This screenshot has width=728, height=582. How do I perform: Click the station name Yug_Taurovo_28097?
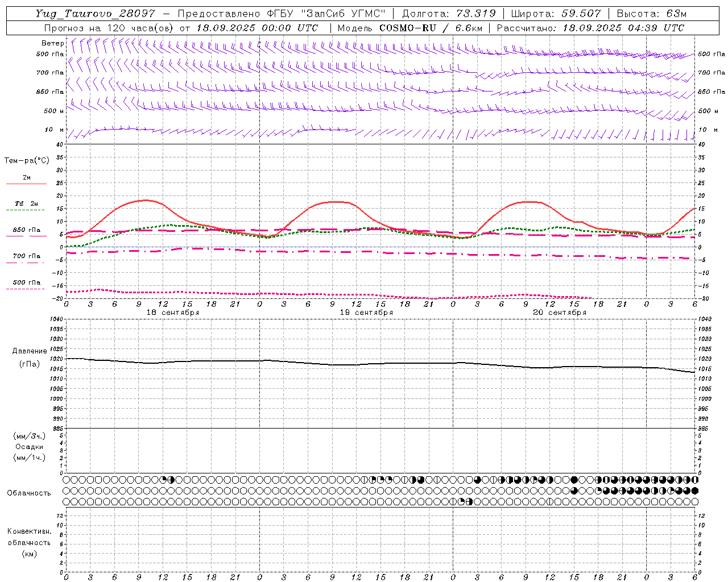point(96,14)
